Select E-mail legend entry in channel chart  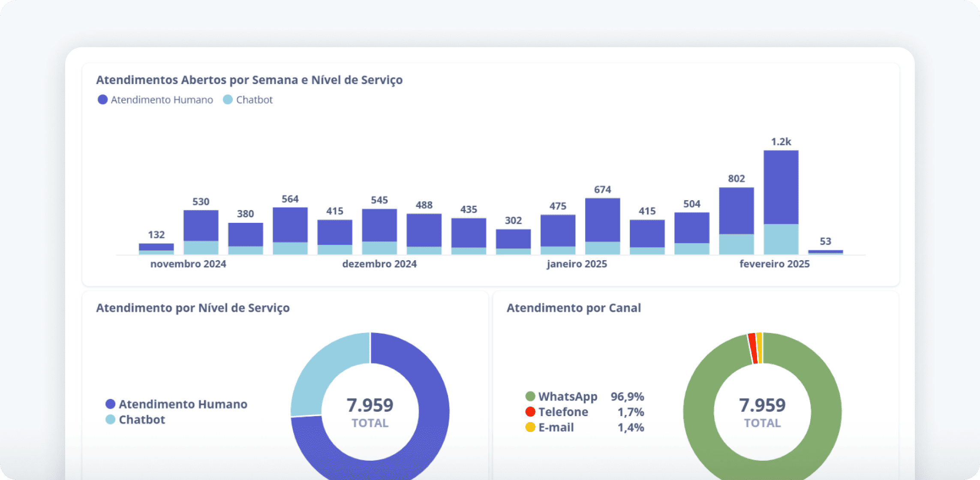[550, 427]
